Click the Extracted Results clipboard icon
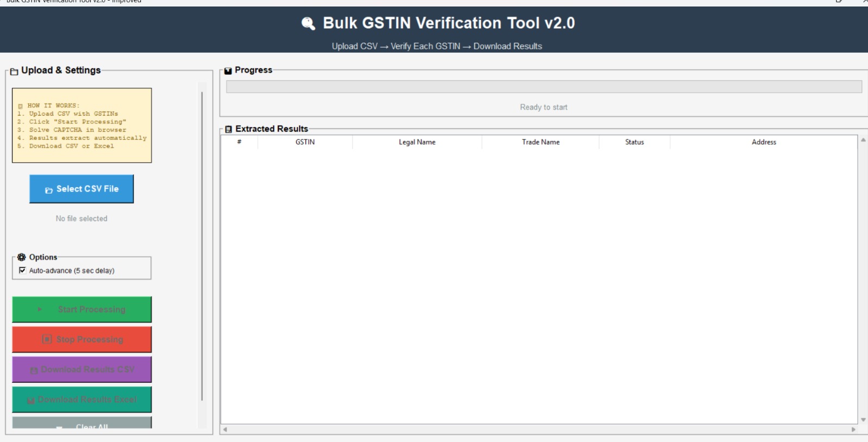 228,129
